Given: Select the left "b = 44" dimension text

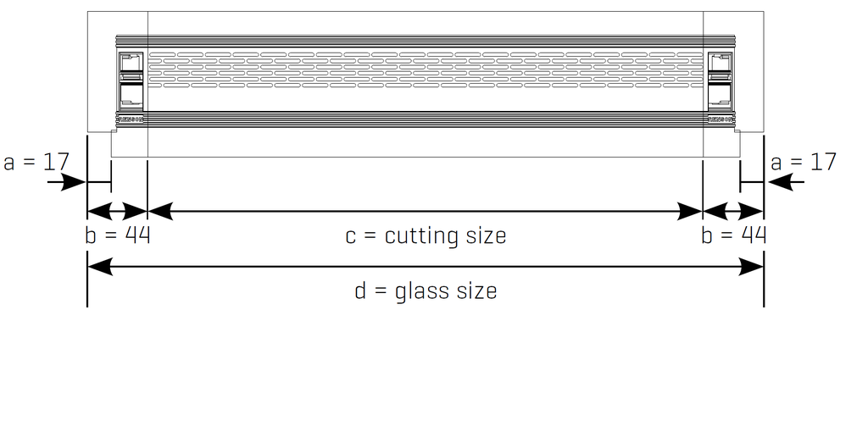Looking at the screenshot, I should (x=118, y=235).
